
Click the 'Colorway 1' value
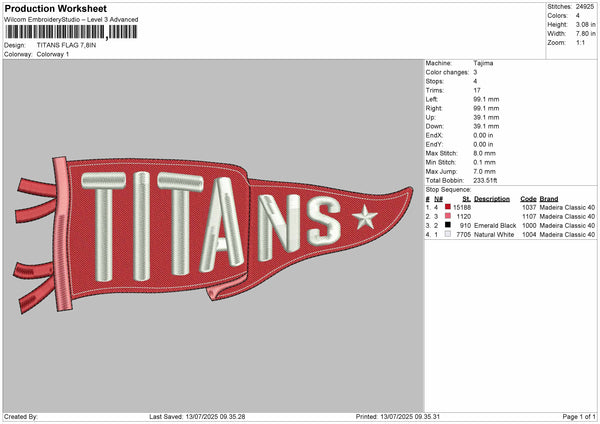click(x=53, y=54)
